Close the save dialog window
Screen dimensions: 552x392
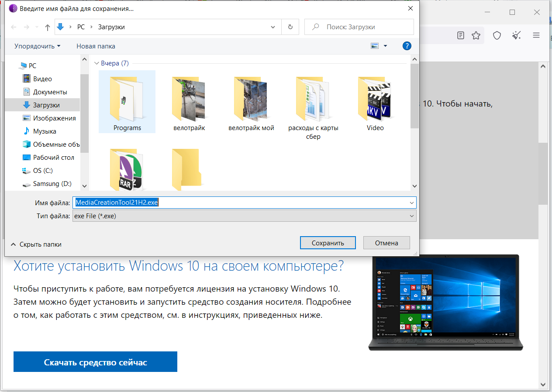410,8
